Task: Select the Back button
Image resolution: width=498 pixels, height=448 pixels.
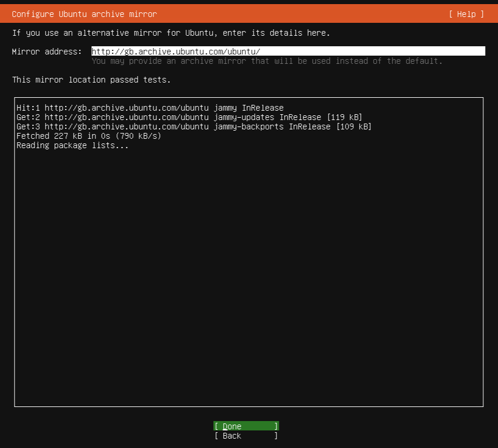Action: point(245,436)
